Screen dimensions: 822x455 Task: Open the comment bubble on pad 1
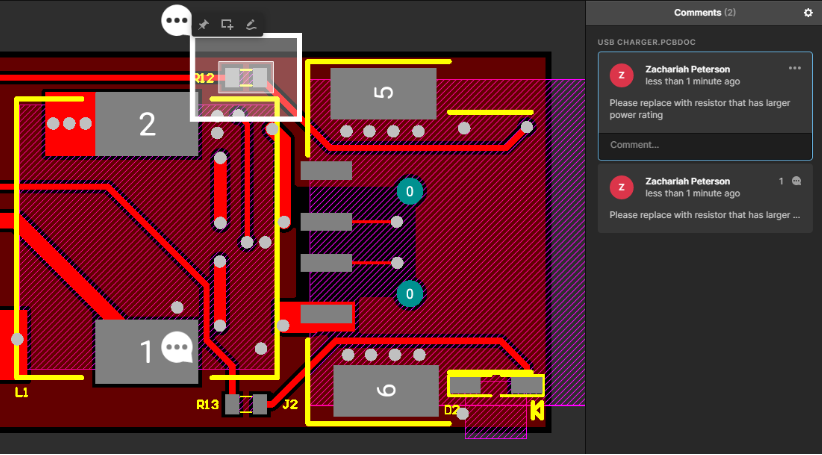(177, 347)
